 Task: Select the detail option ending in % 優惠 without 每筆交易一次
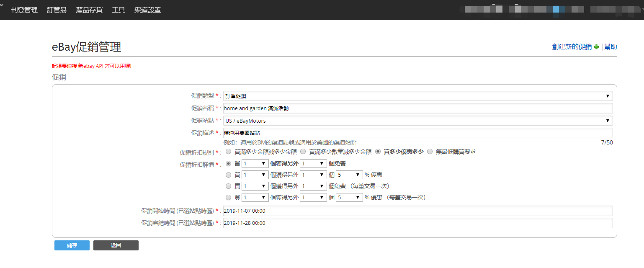(229, 175)
